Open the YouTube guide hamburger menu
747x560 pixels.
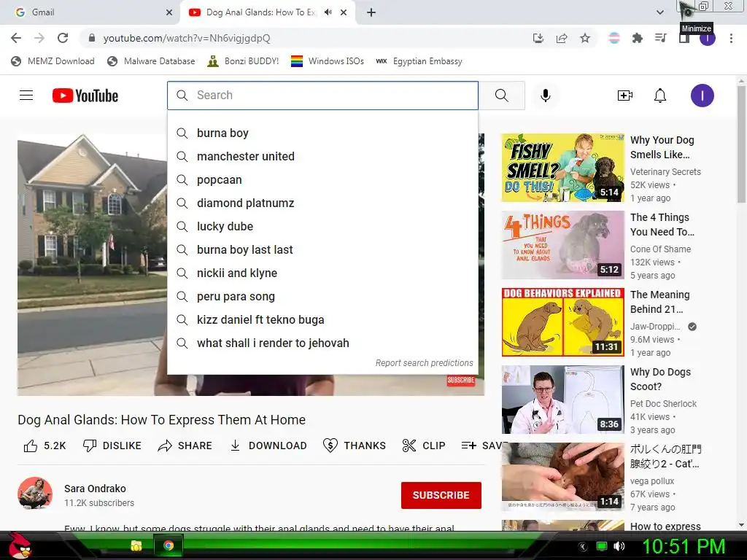tap(26, 96)
